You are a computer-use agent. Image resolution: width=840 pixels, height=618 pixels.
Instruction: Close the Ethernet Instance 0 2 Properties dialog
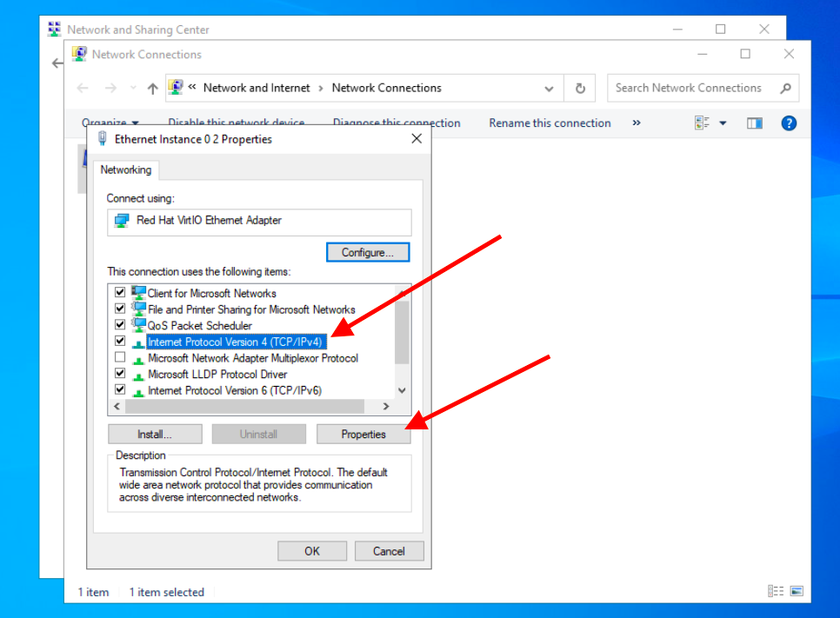coord(417,139)
